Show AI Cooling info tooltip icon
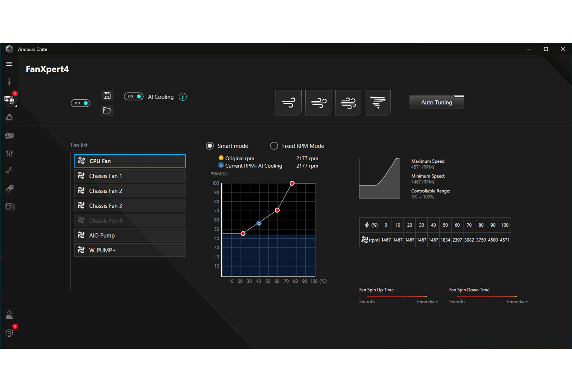The height and width of the screenshot is (392, 572). [183, 97]
